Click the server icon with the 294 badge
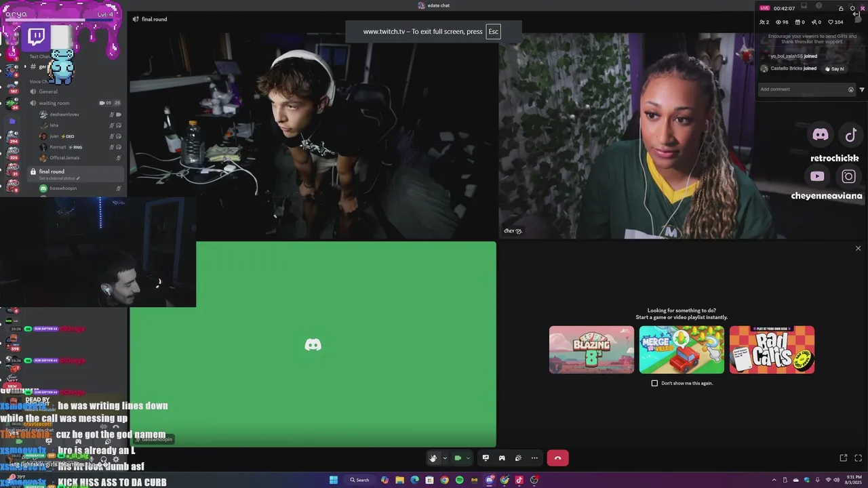The height and width of the screenshot is (488, 868). [12, 138]
